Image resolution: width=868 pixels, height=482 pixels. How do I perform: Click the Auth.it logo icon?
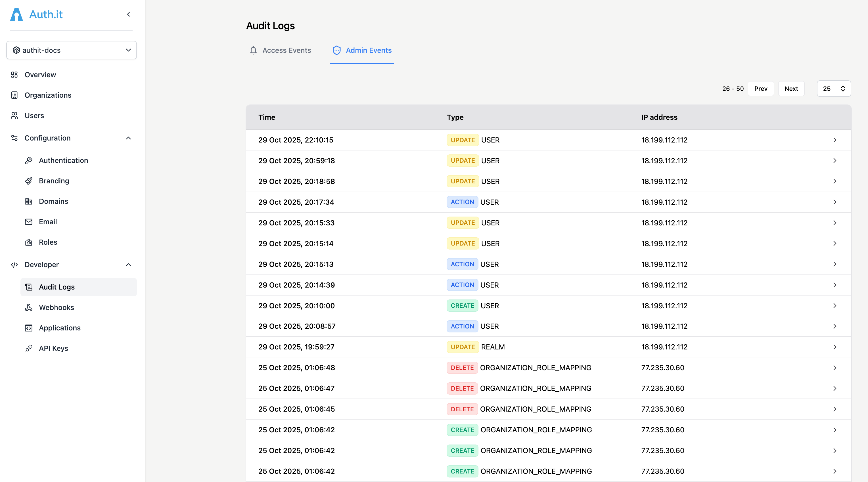pos(16,14)
